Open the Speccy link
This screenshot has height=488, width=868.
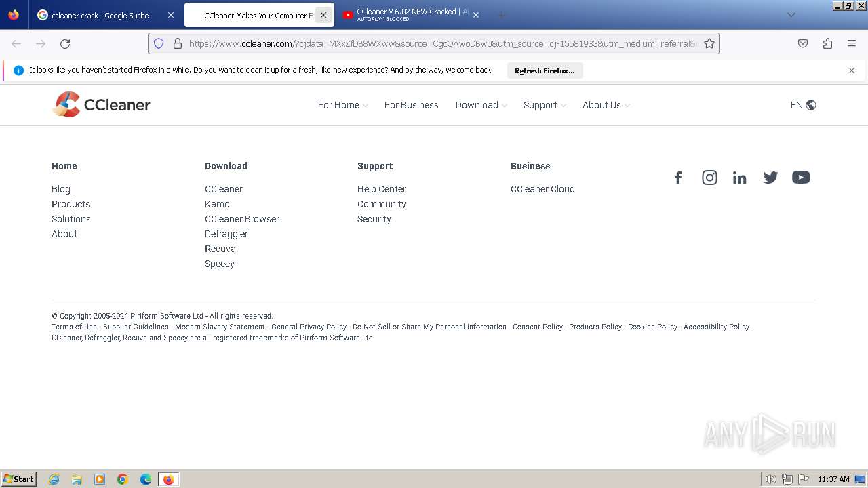pos(220,264)
